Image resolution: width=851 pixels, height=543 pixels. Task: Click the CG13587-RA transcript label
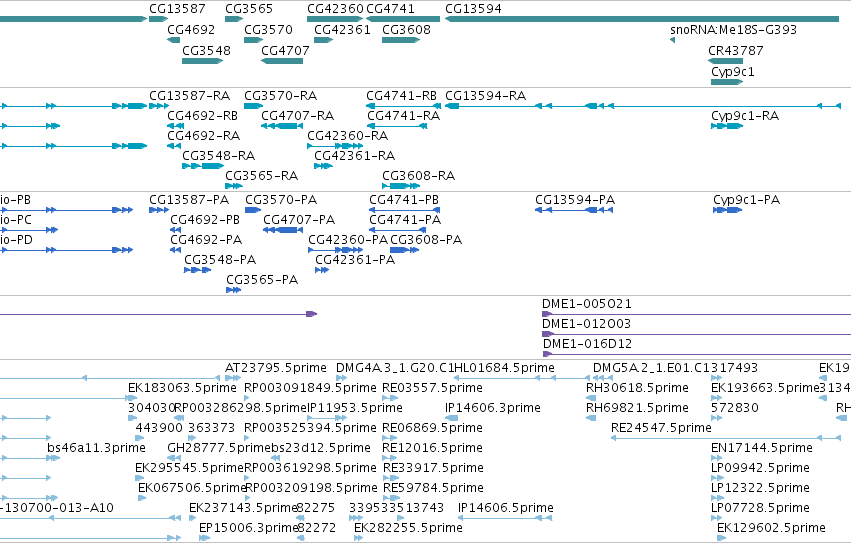point(190,96)
